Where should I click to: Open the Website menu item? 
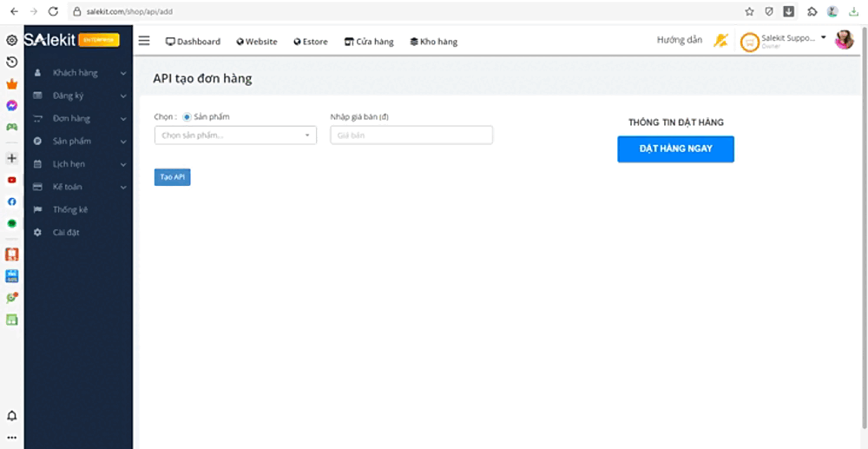(x=257, y=42)
